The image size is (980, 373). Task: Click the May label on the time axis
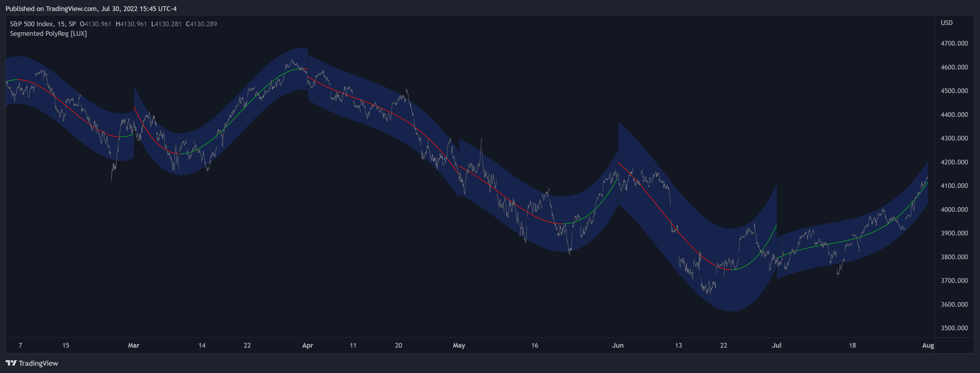[x=459, y=346]
